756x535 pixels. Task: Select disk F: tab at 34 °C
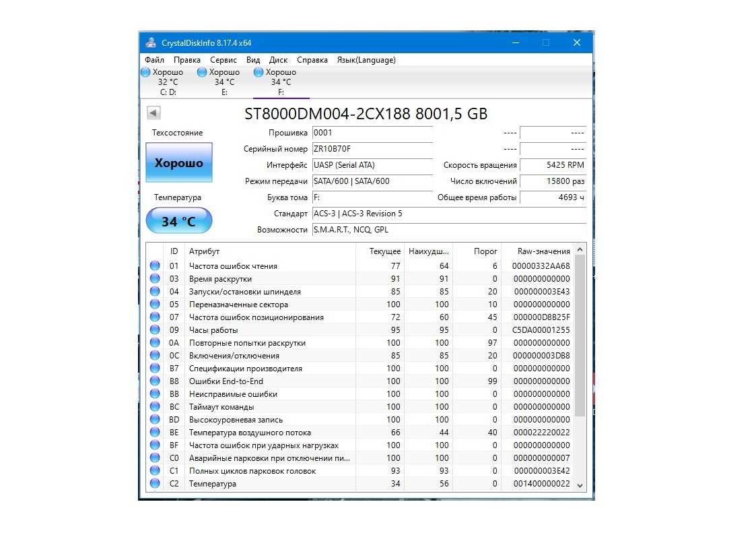pyautogui.click(x=281, y=82)
